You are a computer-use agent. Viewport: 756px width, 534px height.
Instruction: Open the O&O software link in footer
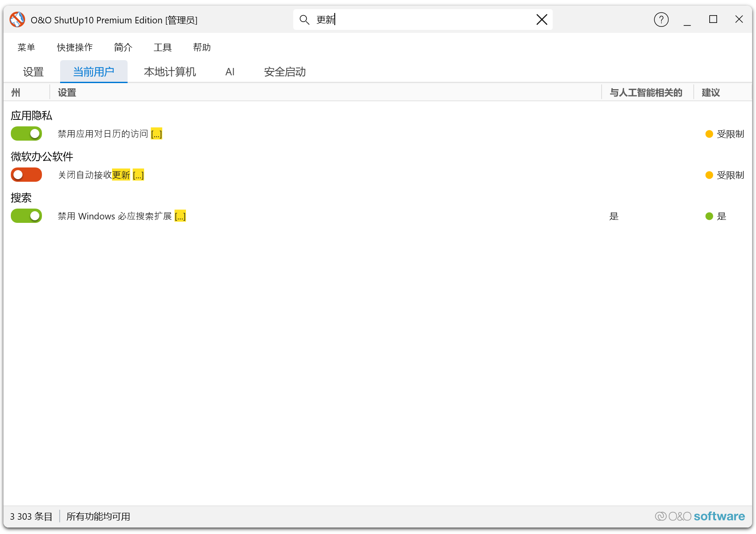[700, 516]
